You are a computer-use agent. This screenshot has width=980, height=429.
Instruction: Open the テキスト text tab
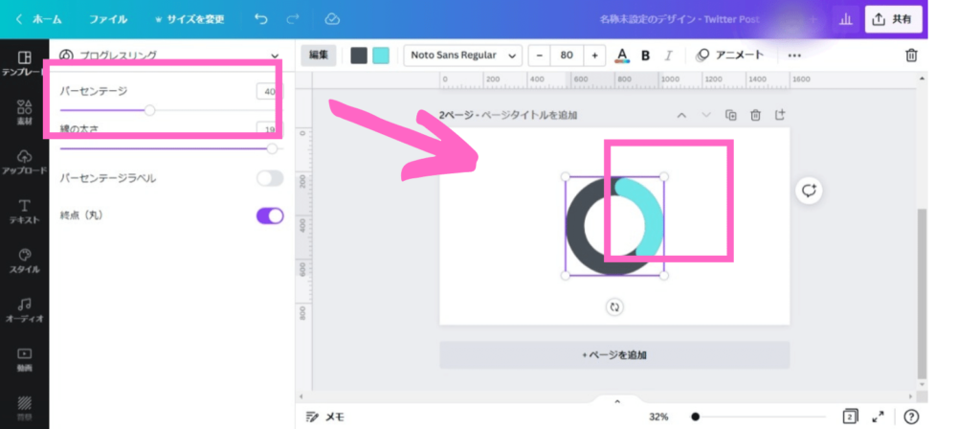click(x=24, y=212)
